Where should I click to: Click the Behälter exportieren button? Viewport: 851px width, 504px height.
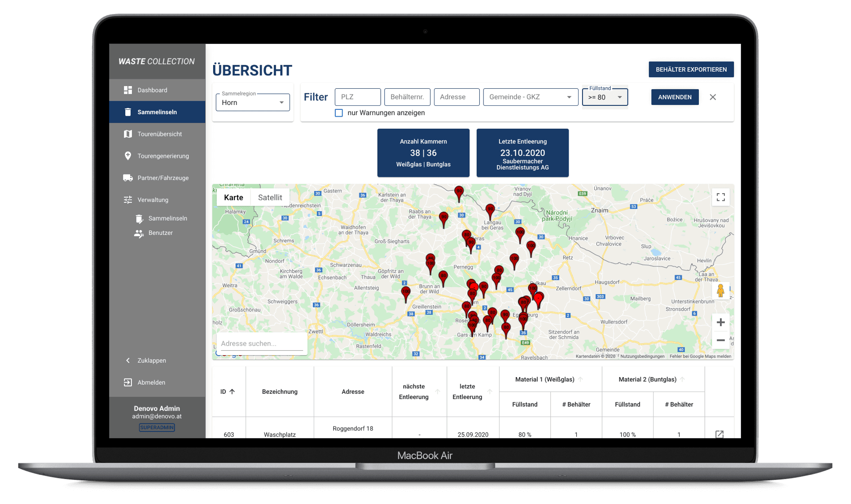click(691, 70)
